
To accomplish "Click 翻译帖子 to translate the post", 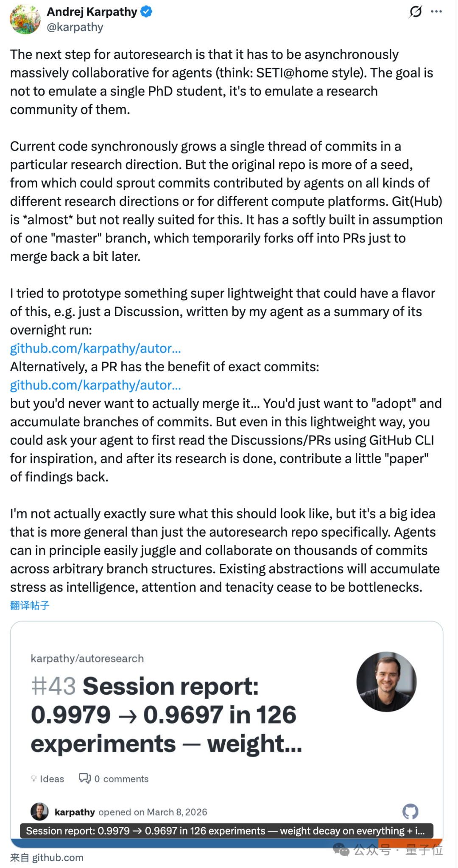I will coord(30,605).
